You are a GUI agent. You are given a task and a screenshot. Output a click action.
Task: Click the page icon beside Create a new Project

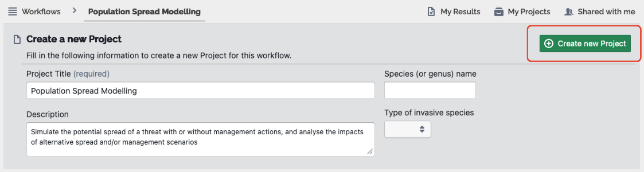point(17,39)
